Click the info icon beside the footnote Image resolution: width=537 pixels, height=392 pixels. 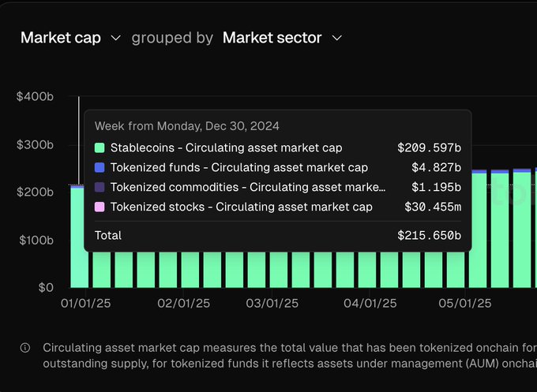coord(25,348)
